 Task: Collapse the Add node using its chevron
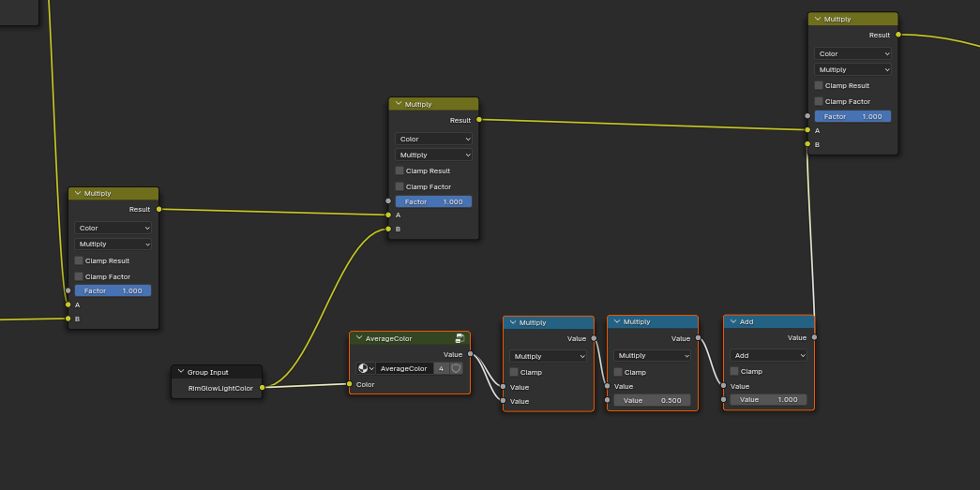point(733,321)
